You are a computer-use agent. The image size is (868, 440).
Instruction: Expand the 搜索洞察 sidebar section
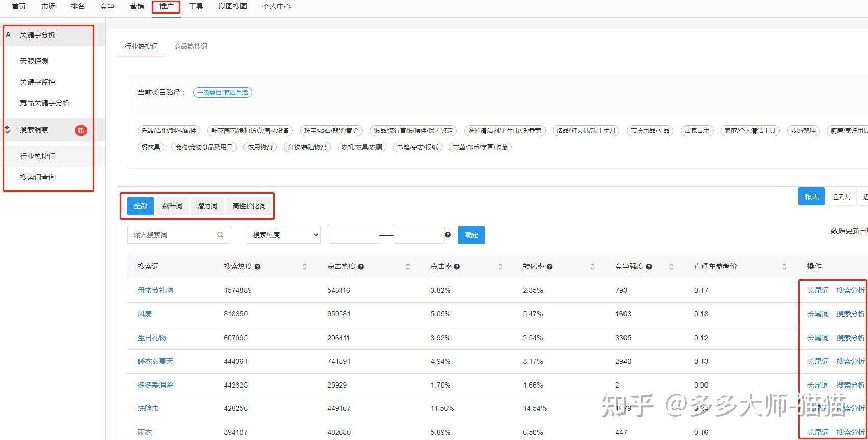pyautogui.click(x=34, y=130)
